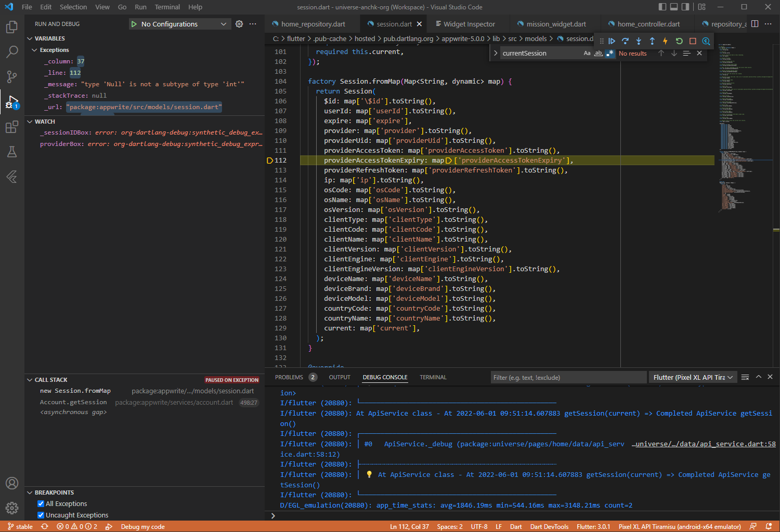Step over in the debug toolbar
This screenshot has width=780, height=532.
[x=625, y=41]
